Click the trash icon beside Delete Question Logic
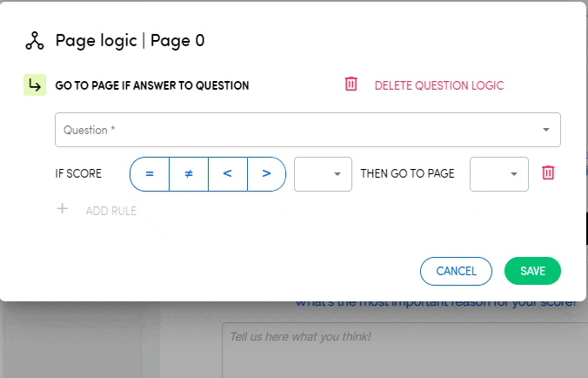The image size is (588, 378). click(x=351, y=84)
